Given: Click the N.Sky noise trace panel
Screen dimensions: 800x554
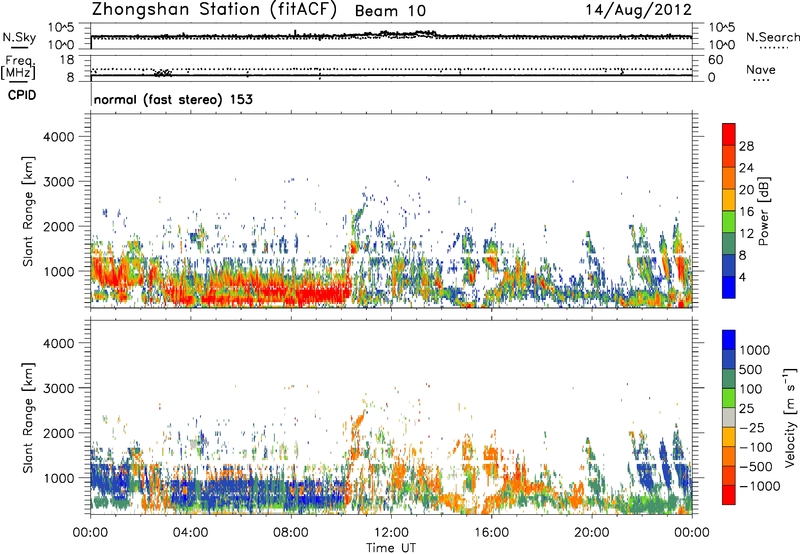Looking at the screenshot, I should point(391,36).
